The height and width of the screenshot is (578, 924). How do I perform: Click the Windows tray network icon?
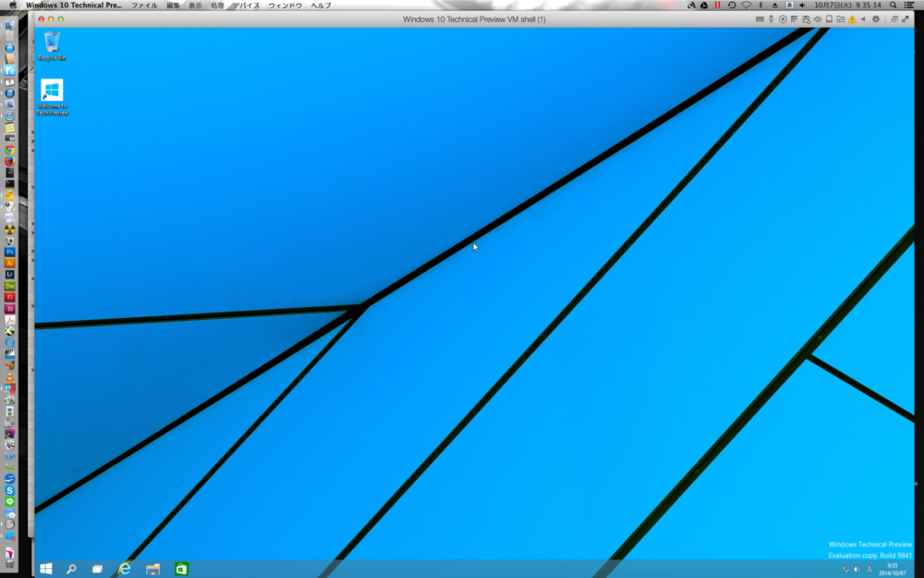click(x=845, y=569)
